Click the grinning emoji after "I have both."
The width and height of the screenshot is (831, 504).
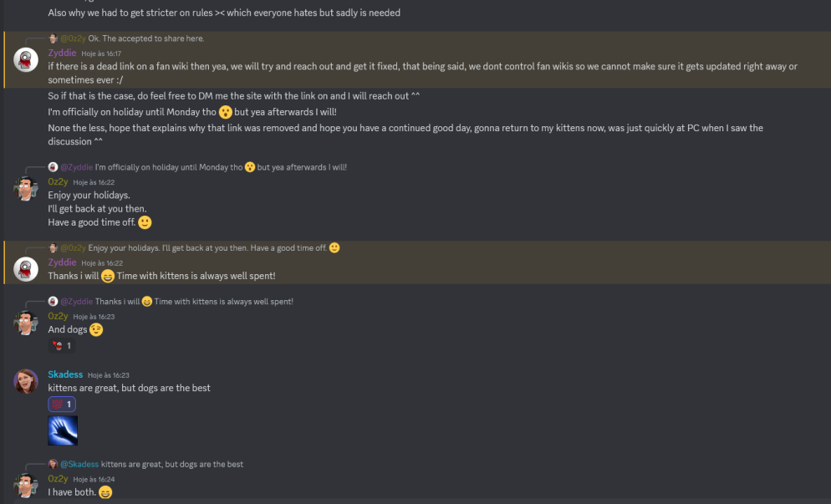[105, 492]
